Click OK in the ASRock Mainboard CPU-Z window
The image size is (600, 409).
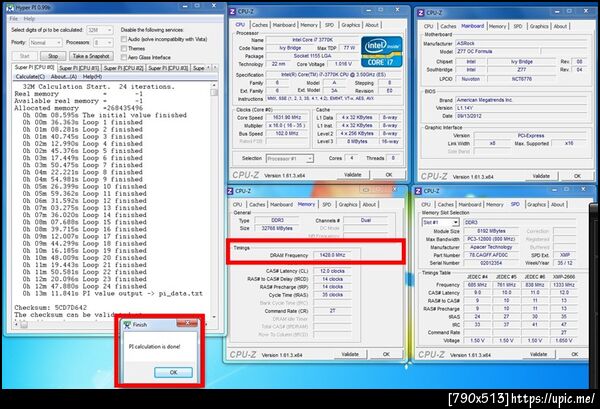point(577,176)
